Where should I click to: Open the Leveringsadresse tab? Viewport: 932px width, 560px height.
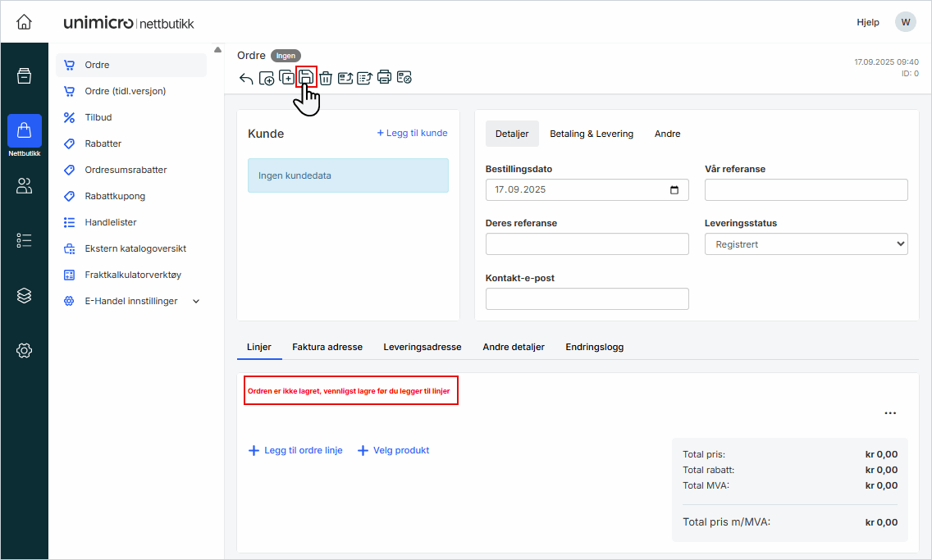coord(422,347)
